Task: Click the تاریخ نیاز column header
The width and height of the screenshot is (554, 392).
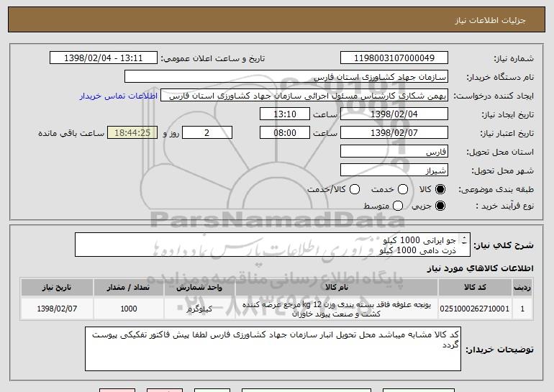Action: point(57,287)
